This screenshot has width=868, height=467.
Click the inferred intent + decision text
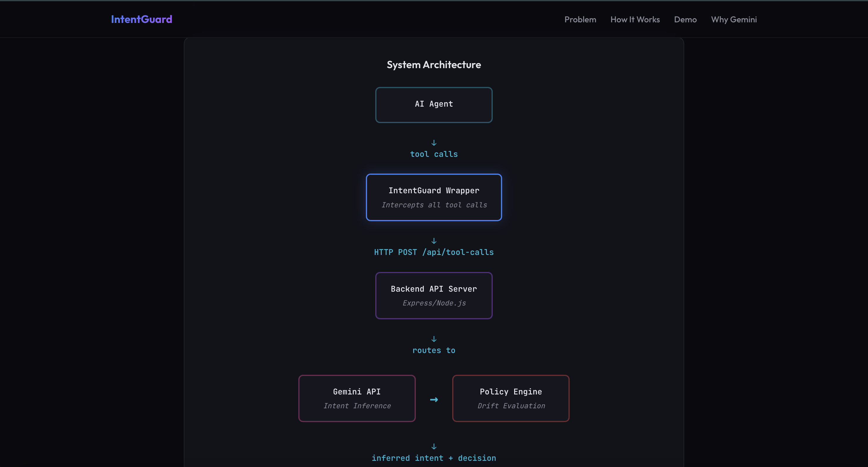click(x=434, y=458)
